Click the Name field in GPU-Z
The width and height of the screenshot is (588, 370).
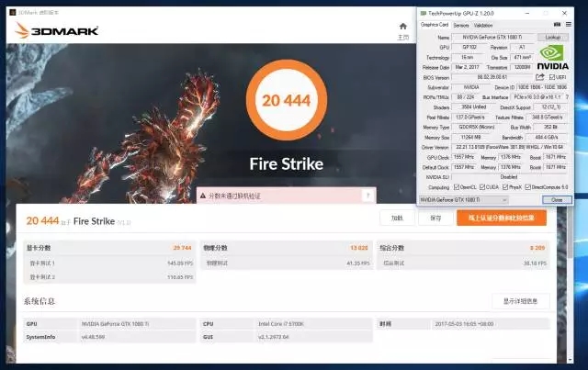(x=492, y=37)
